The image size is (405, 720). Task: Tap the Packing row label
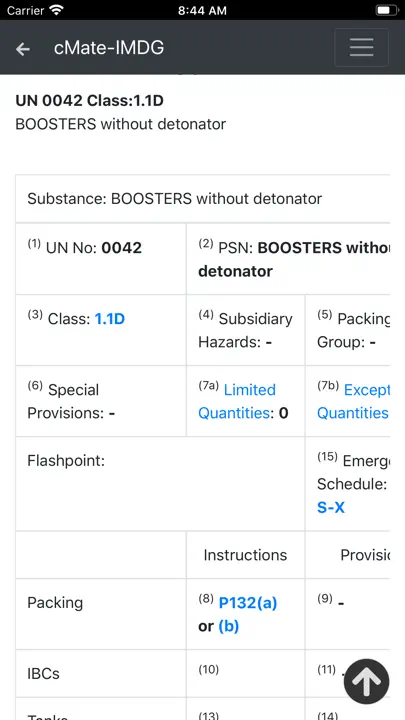coord(55,602)
